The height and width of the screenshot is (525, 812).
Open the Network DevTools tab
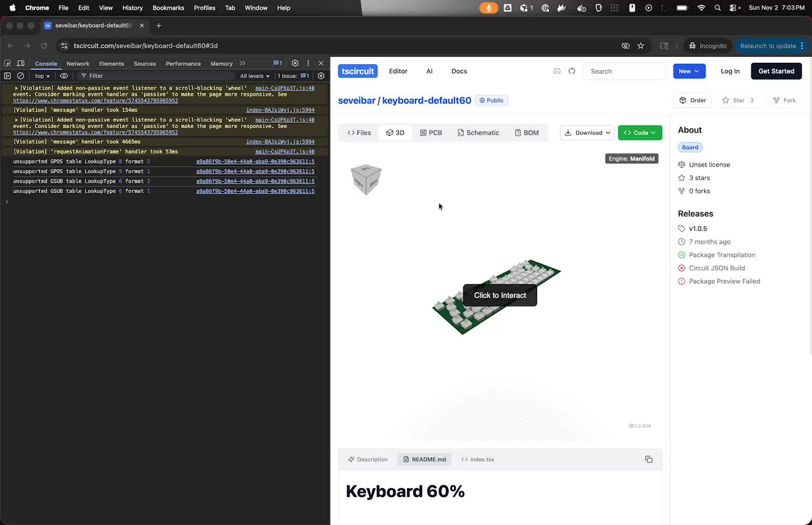(x=78, y=64)
